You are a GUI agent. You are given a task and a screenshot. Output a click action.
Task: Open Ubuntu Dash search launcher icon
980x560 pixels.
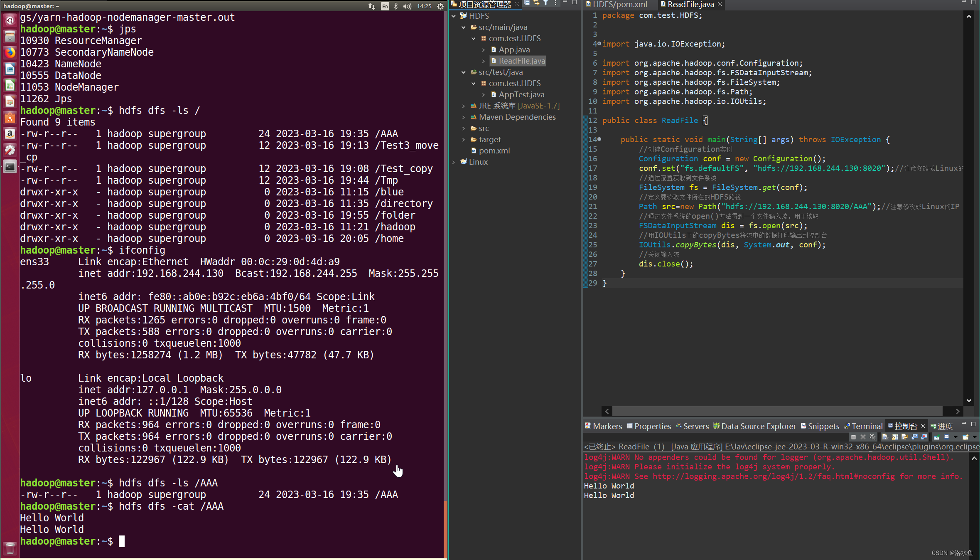[x=10, y=20]
